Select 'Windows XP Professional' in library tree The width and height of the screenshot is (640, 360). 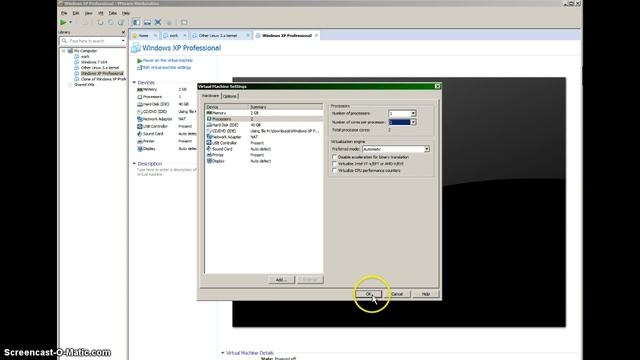pos(102,73)
